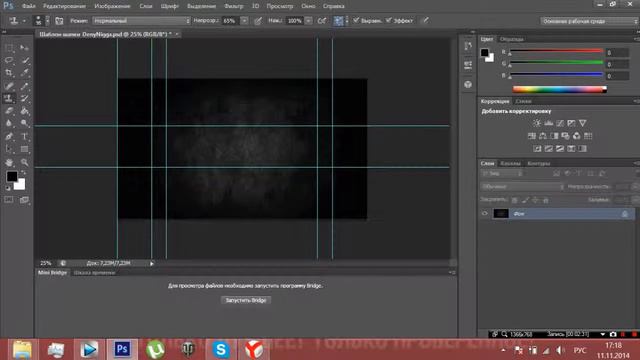
Task: Switch to the Образцы tab
Action: coord(511,39)
